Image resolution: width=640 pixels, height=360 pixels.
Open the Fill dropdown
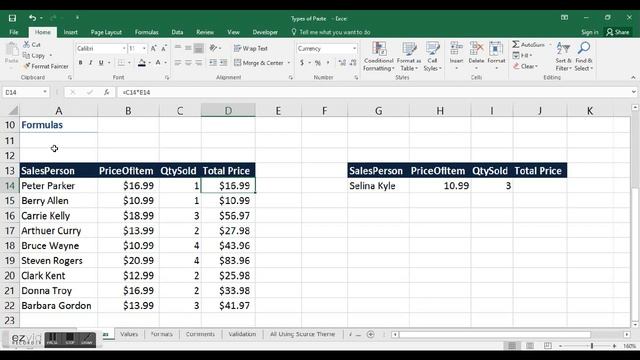(522, 55)
